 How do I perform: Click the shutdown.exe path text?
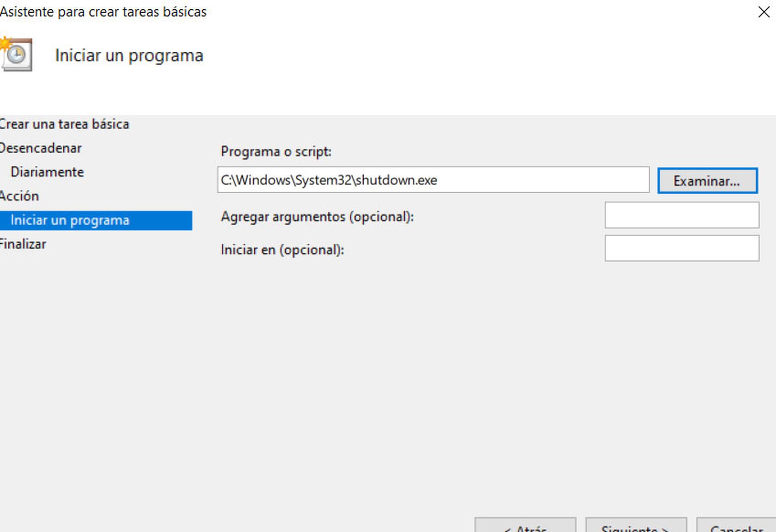tap(328, 180)
